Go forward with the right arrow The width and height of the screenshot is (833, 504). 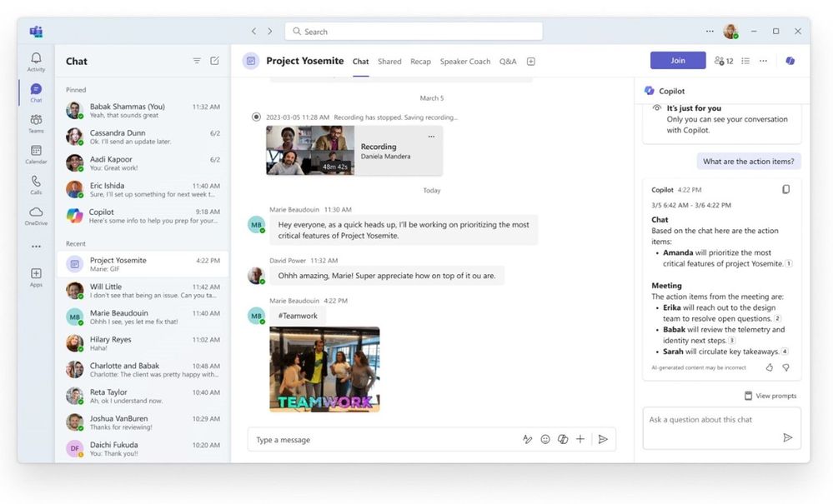click(270, 32)
